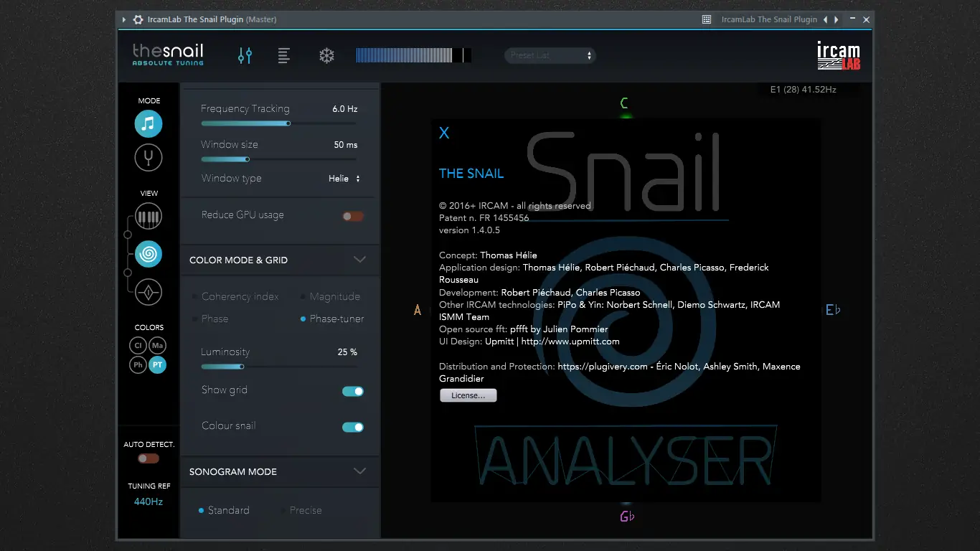Click the version 1.4.0.5 text
This screenshot has width=980, height=551.
pos(469,230)
